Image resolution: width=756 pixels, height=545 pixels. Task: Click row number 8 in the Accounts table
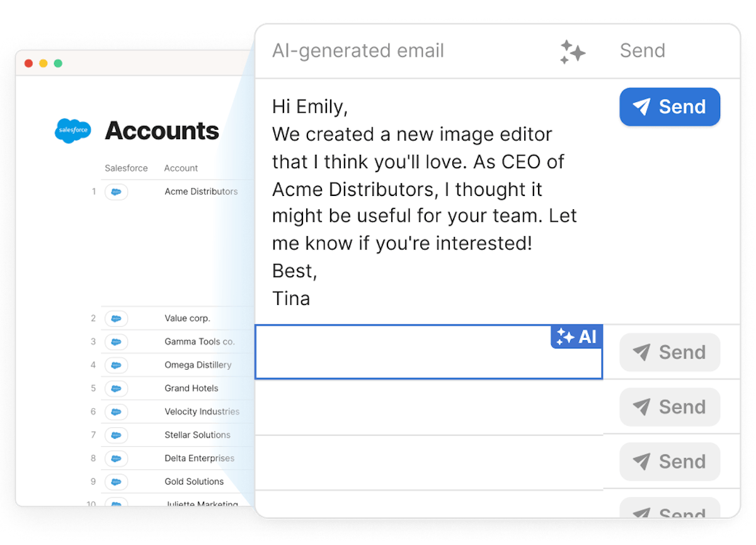point(93,458)
